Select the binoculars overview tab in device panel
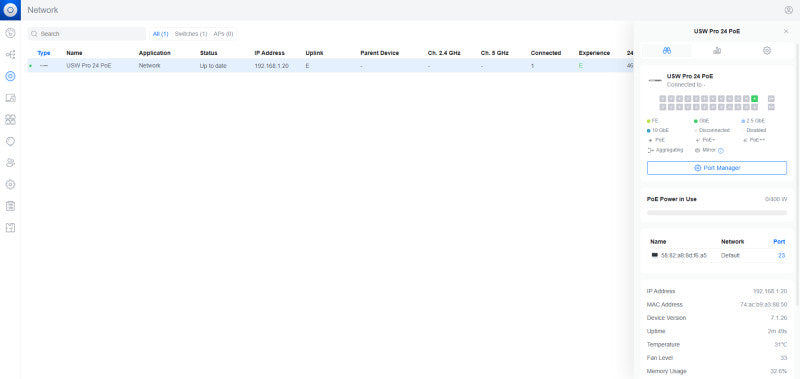Image resolution: width=800 pixels, height=379 pixels. coord(667,50)
